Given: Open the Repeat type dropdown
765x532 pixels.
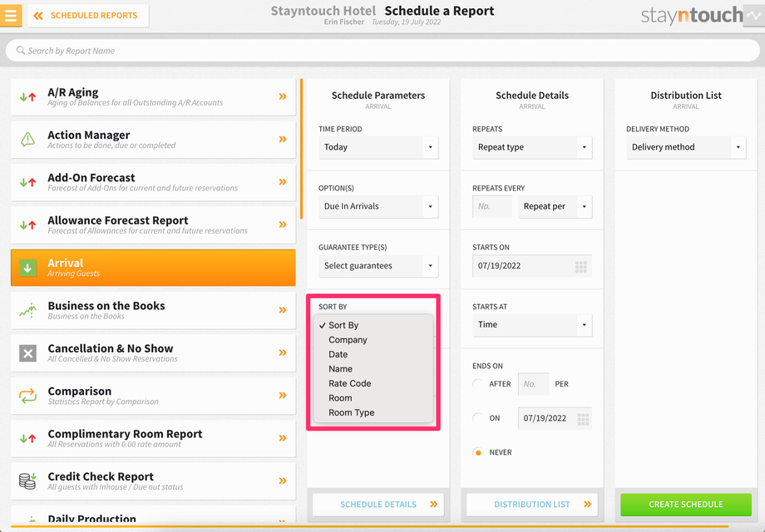Looking at the screenshot, I should pyautogui.click(x=532, y=147).
